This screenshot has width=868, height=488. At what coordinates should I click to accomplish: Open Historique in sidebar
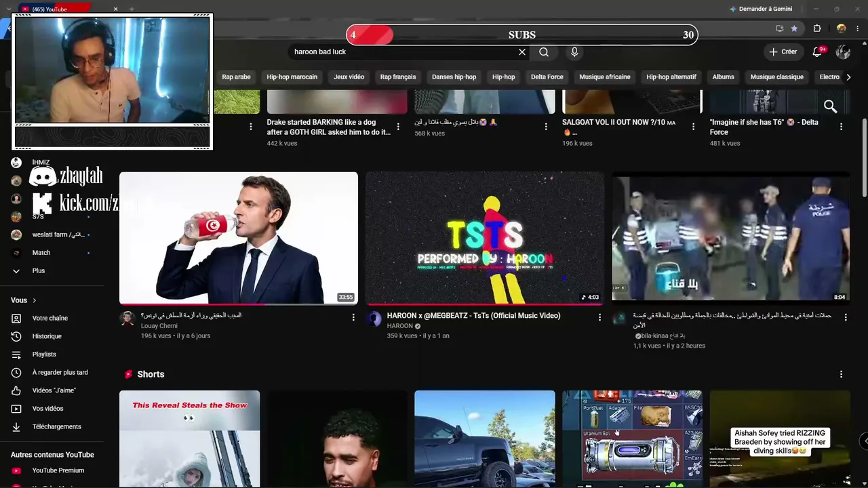pos(47,336)
